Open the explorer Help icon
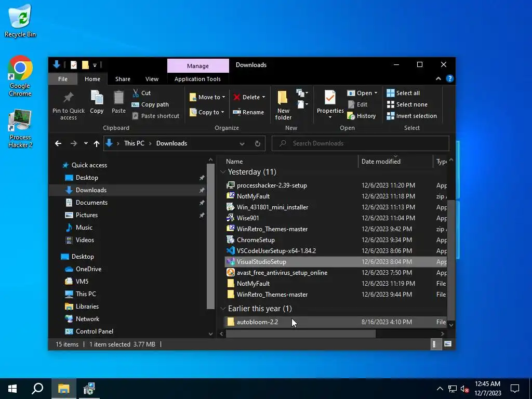Screen dimensions: 532x399 pos(450,79)
